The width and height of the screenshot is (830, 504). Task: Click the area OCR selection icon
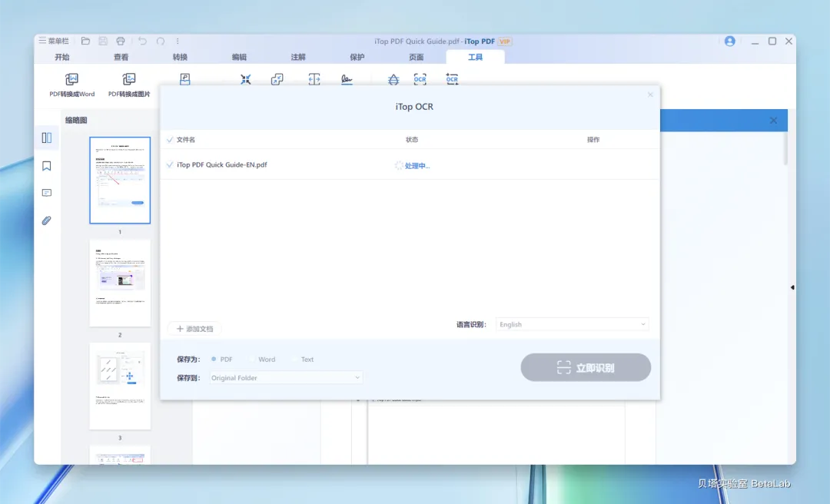tap(452, 79)
